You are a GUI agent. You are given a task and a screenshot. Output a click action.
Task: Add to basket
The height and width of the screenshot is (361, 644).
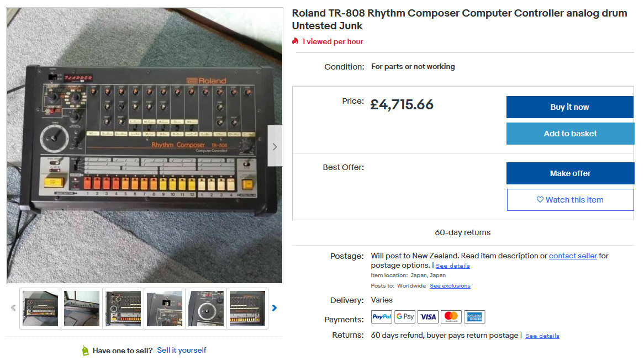[x=570, y=134]
